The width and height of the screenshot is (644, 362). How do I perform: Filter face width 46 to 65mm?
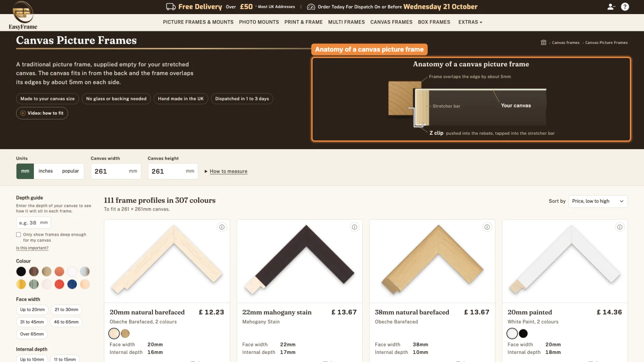click(x=66, y=322)
